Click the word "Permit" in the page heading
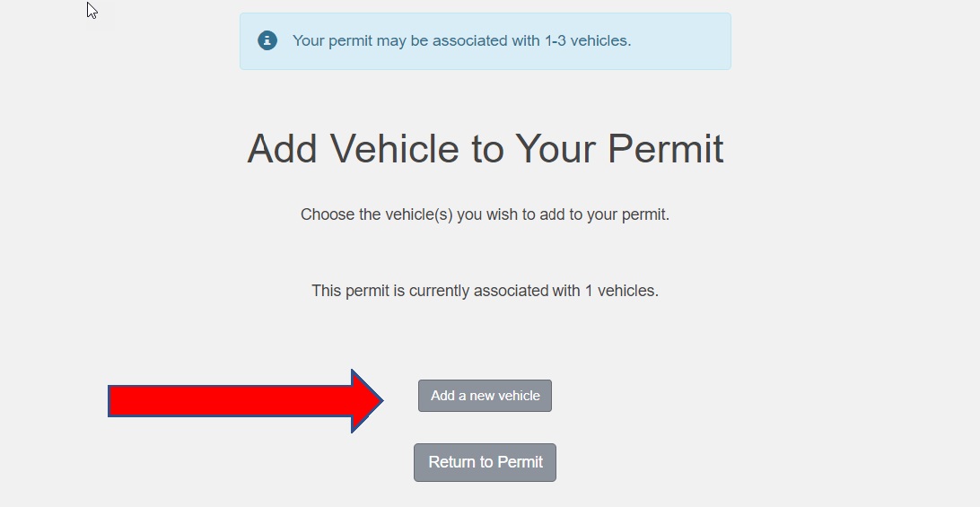Screen dimensions: 980x507 665,149
